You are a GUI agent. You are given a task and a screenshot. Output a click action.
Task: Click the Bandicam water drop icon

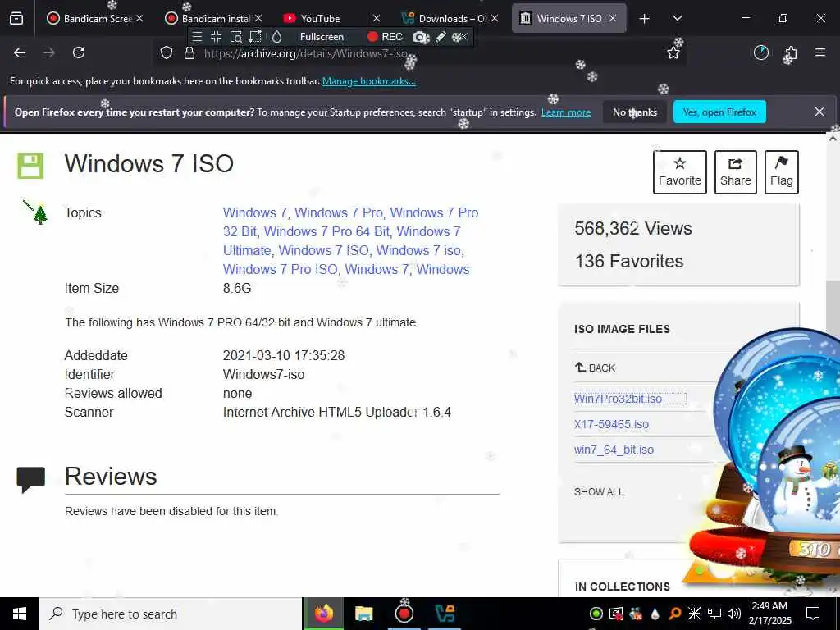click(x=277, y=36)
